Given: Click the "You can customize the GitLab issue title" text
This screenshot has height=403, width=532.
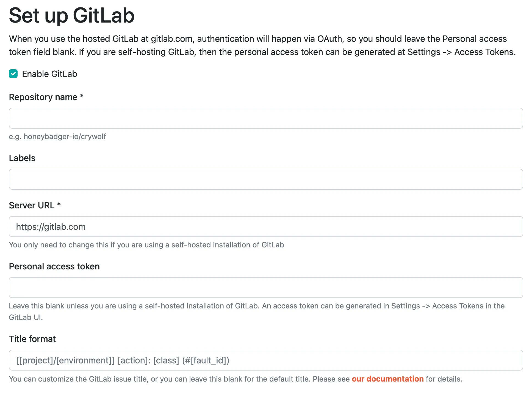Looking at the screenshot, I should (x=179, y=379).
